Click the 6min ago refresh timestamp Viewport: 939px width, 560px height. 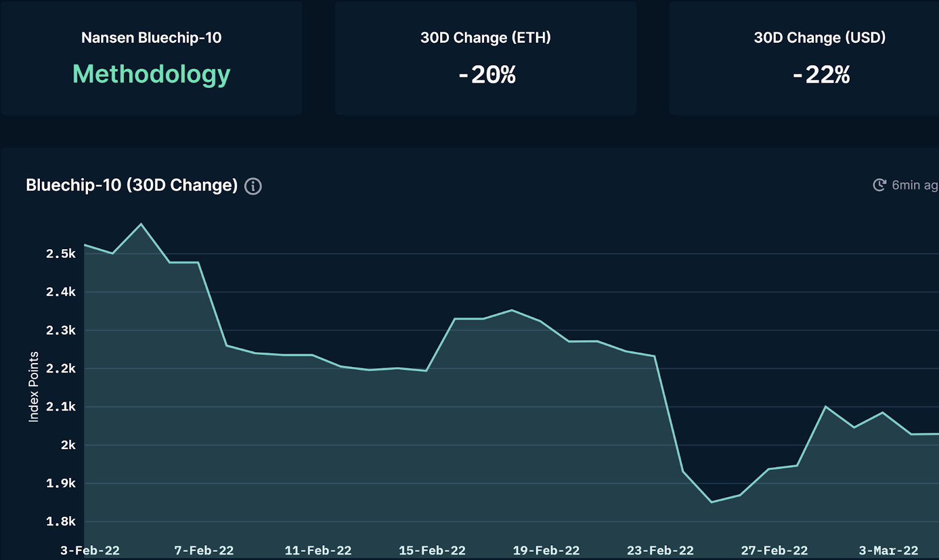[915, 185]
